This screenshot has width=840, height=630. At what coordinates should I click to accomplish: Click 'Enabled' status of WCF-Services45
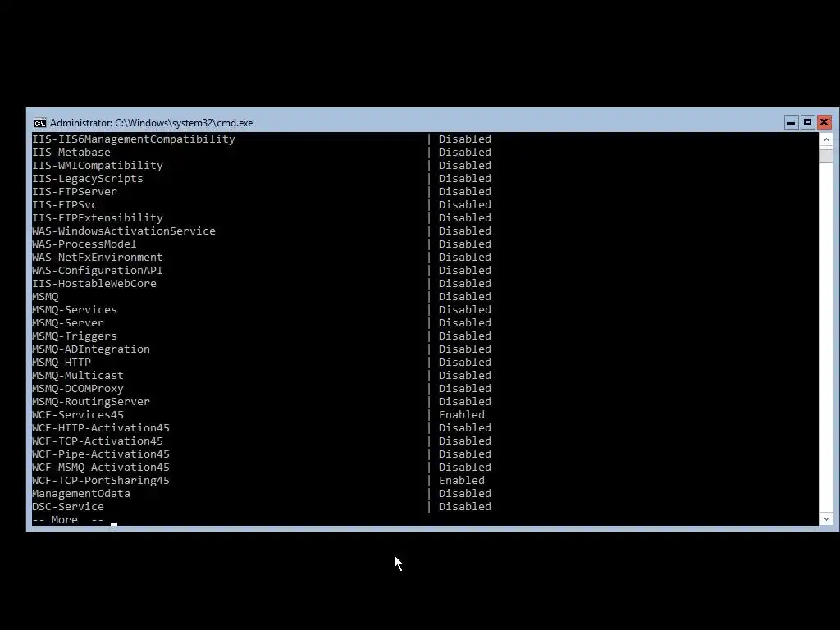462,414
